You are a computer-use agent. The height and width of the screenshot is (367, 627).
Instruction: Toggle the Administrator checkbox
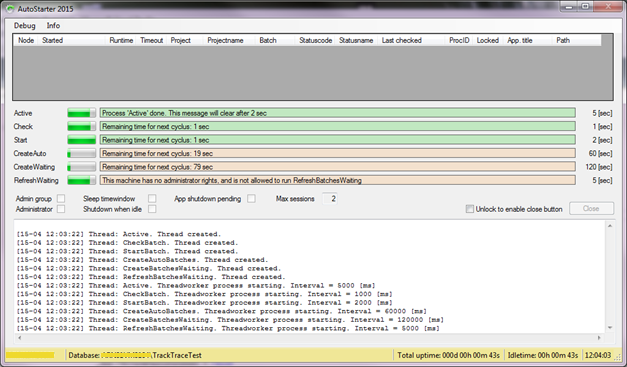tap(61, 209)
